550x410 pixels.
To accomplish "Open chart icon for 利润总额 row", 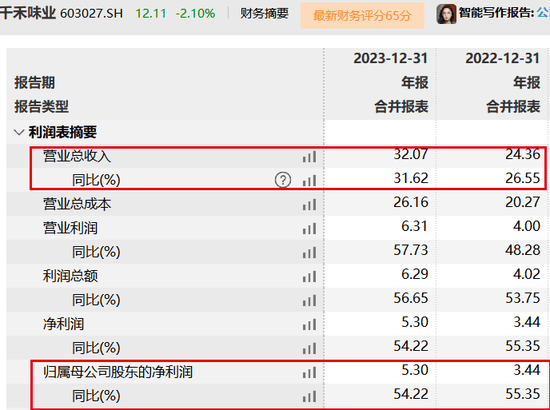I will pyautogui.click(x=309, y=276).
